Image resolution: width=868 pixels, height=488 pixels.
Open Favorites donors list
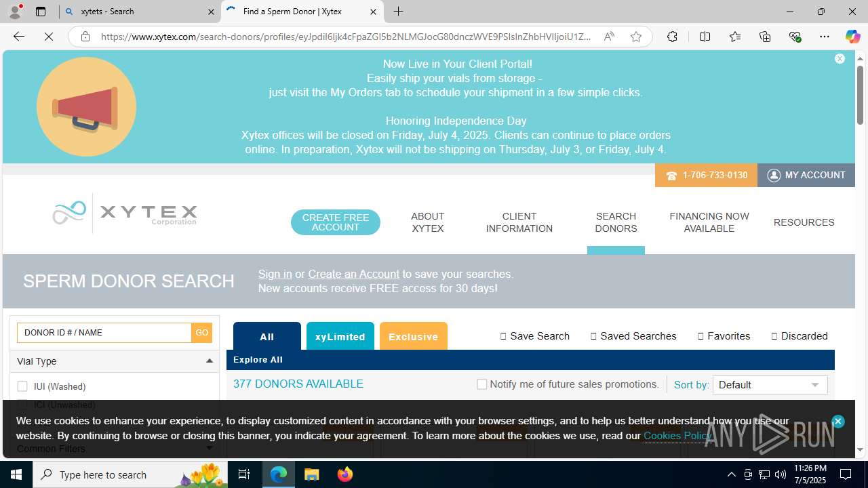point(724,336)
